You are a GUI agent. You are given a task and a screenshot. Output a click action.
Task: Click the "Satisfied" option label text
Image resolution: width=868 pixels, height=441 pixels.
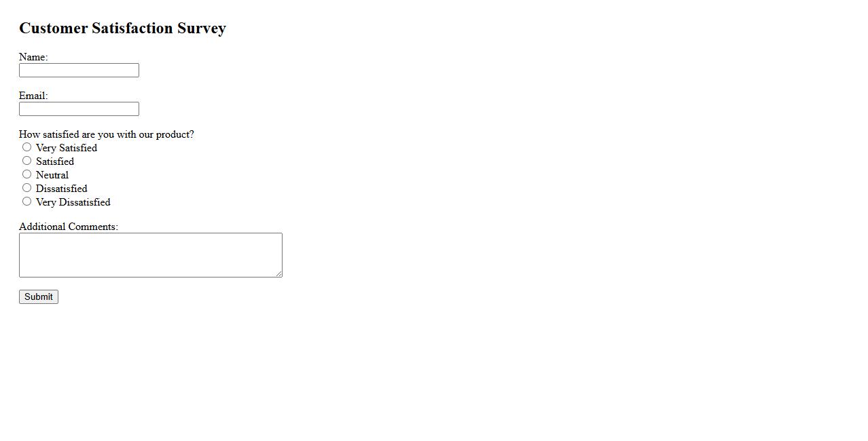[55, 161]
